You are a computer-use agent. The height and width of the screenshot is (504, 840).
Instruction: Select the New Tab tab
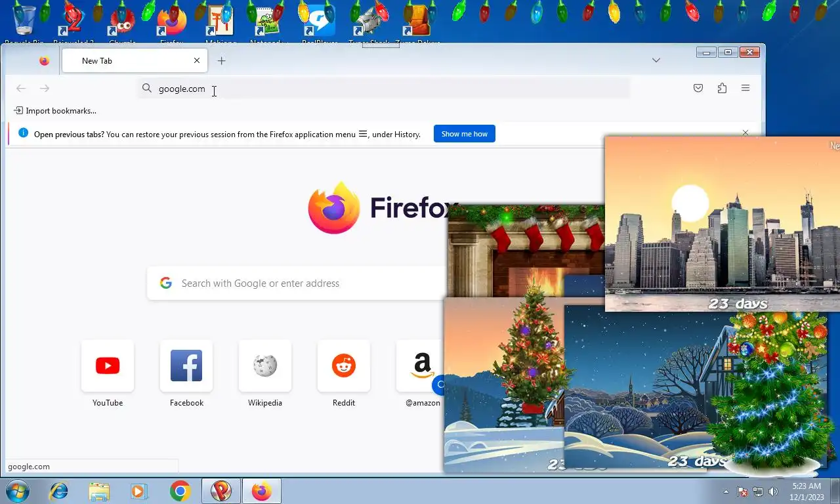pyautogui.click(x=135, y=60)
